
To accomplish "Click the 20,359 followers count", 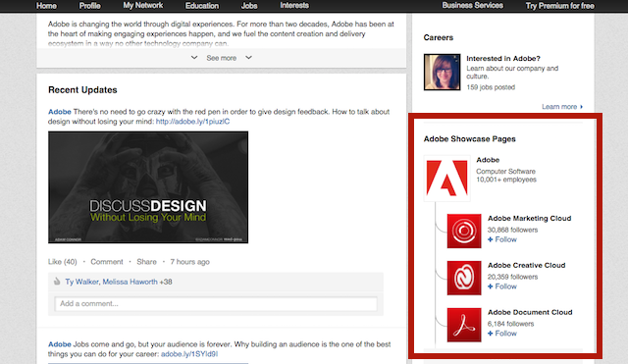I will click(512, 277).
